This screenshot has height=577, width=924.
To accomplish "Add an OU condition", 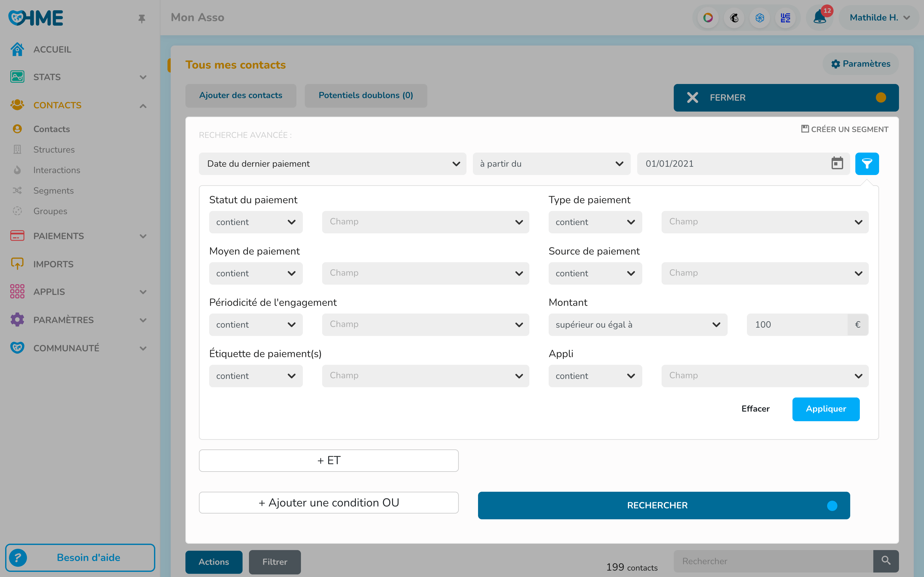I will 328,503.
